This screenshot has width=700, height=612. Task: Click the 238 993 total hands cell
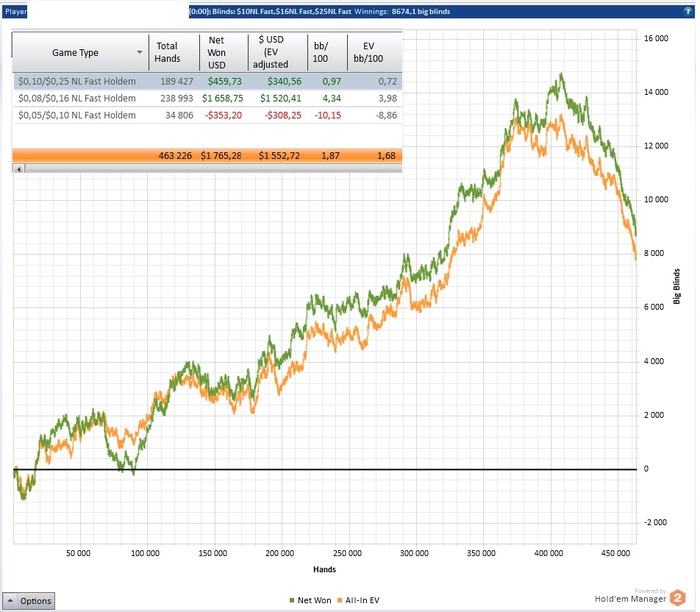177,98
